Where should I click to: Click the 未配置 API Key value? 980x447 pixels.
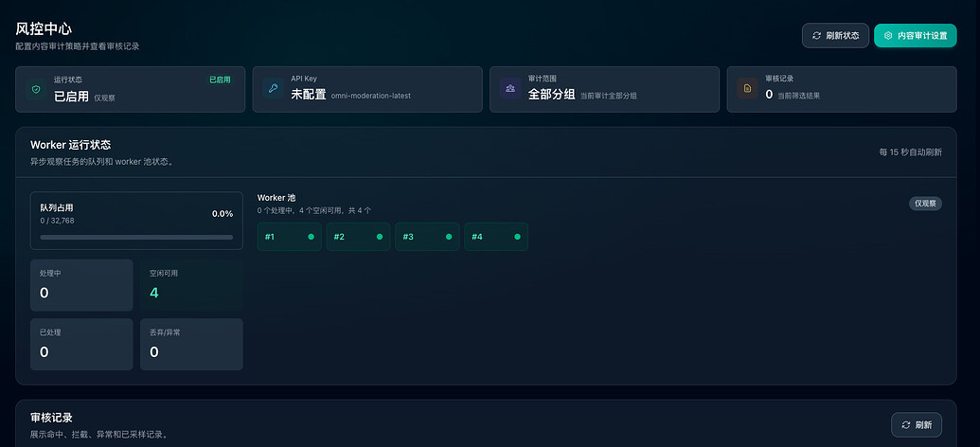pyautogui.click(x=308, y=95)
